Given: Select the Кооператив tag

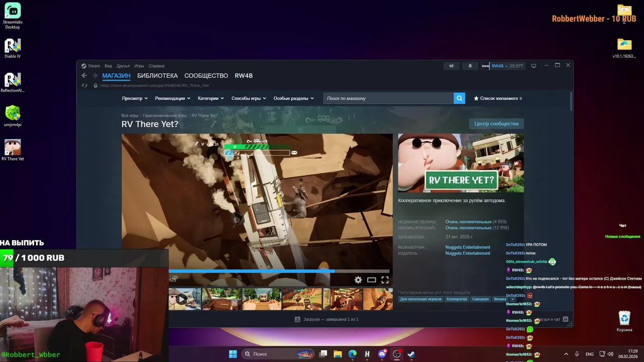Looking at the screenshot, I should click(457, 299).
